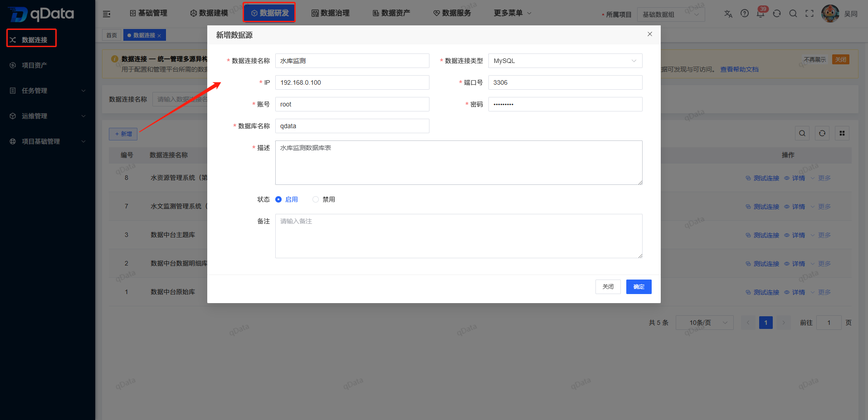Click next page arrow in pagination
Image resolution: width=868 pixels, height=420 pixels.
point(784,323)
